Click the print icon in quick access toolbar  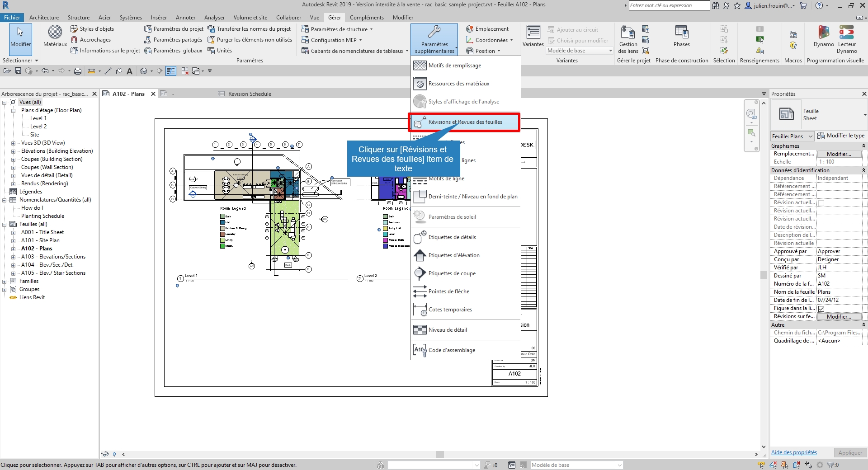click(x=78, y=71)
